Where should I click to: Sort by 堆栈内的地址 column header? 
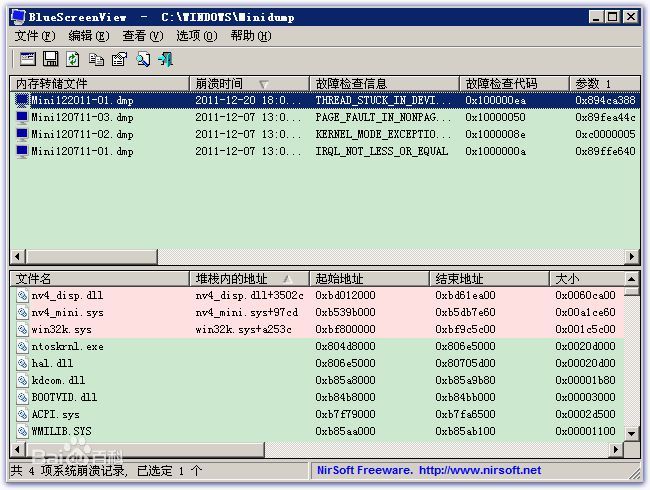point(232,279)
